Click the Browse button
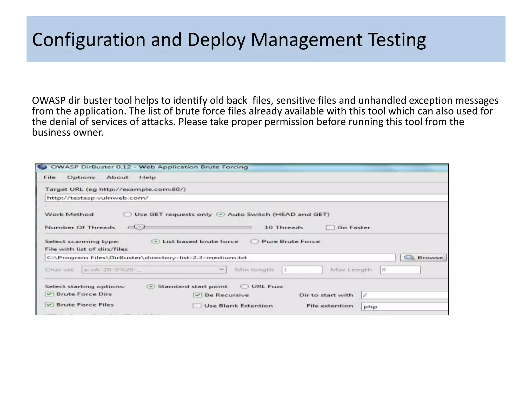The width and height of the screenshot is (532, 399). pyautogui.click(x=423, y=258)
